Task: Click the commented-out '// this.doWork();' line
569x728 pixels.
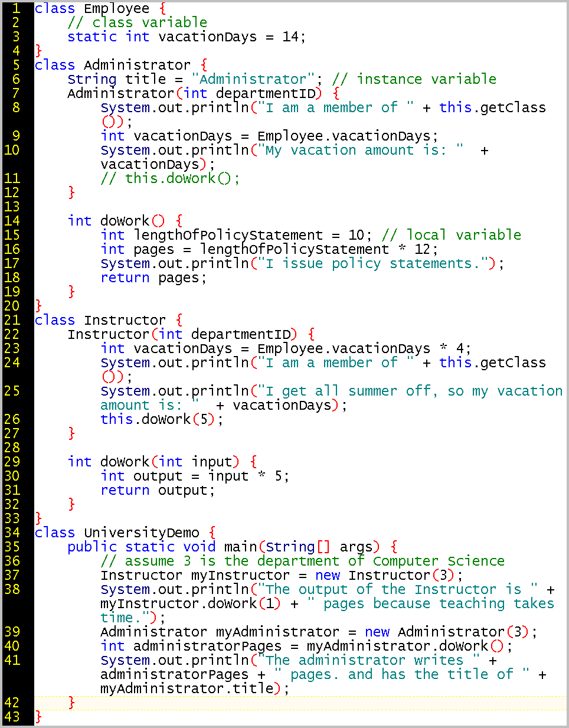Action: point(171,179)
